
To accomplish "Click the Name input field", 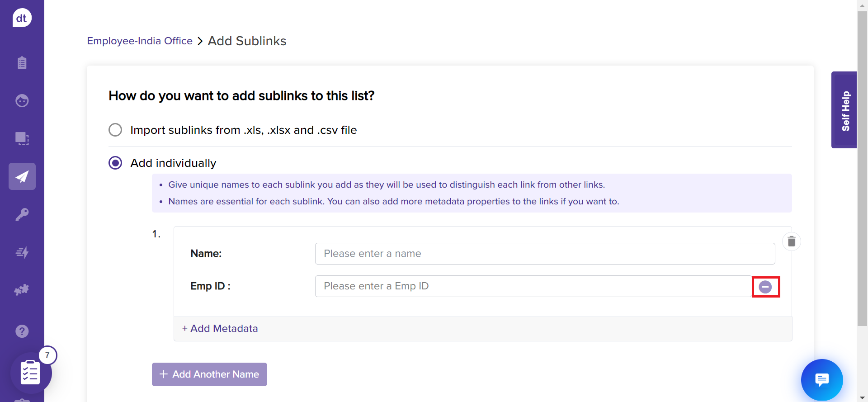I will 545,254.
